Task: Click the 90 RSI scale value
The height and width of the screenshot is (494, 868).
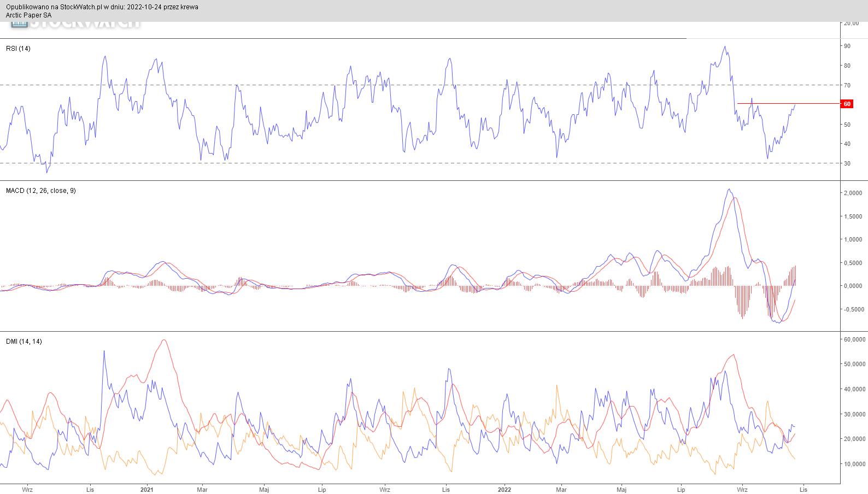Action: pos(847,46)
